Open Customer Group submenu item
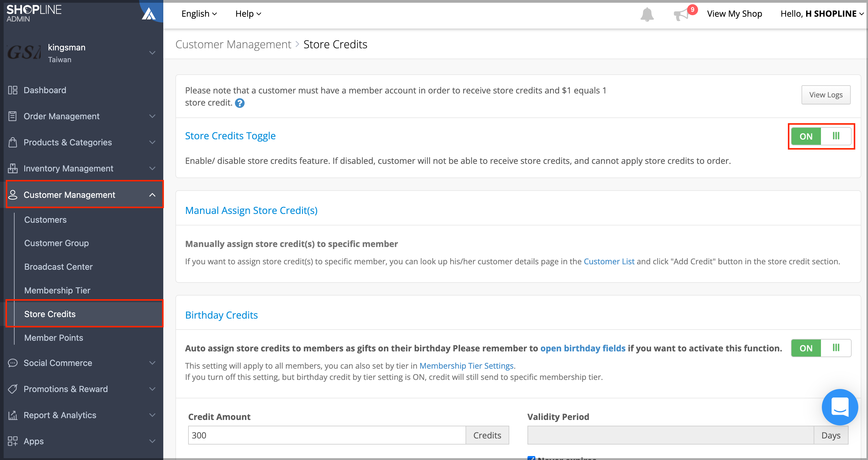 56,243
